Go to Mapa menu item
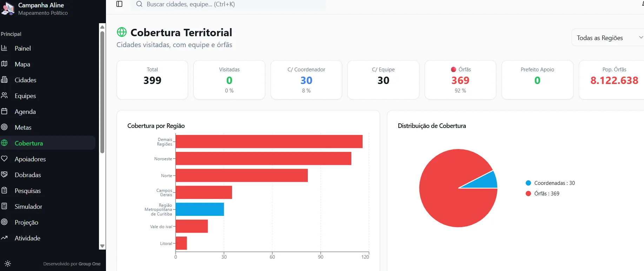Image resolution: width=644 pixels, height=271 pixels. pyautogui.click(x=48, y=64)
